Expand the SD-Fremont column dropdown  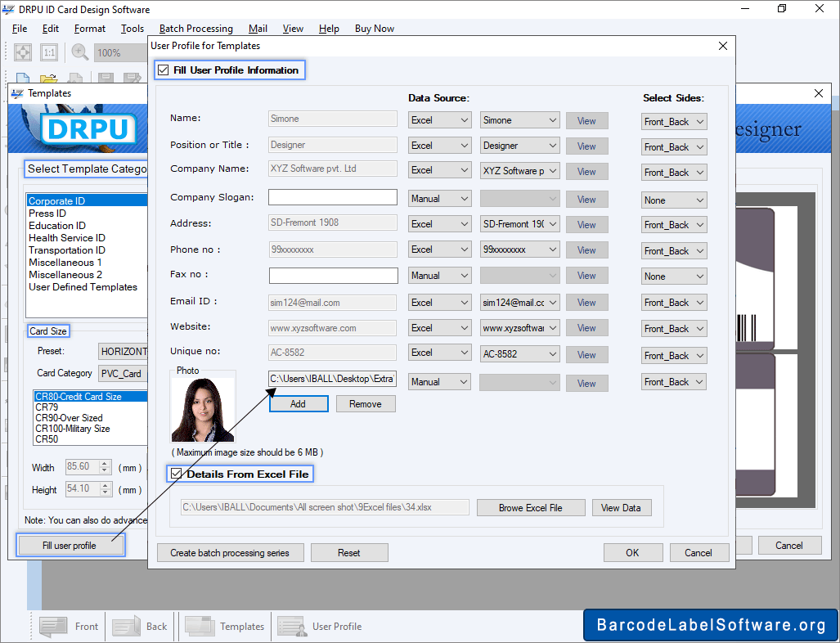click(519, 224)
